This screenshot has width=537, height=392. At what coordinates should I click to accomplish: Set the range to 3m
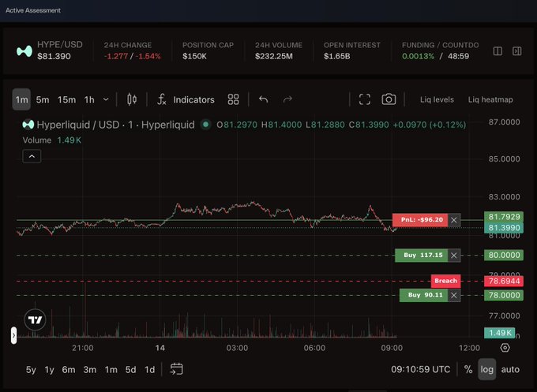(x=90, y=370)
